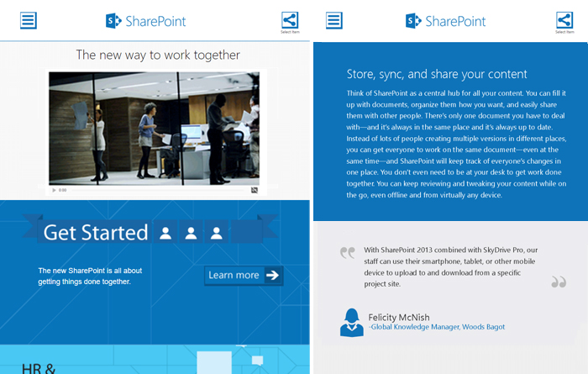Play the office video

54,190
